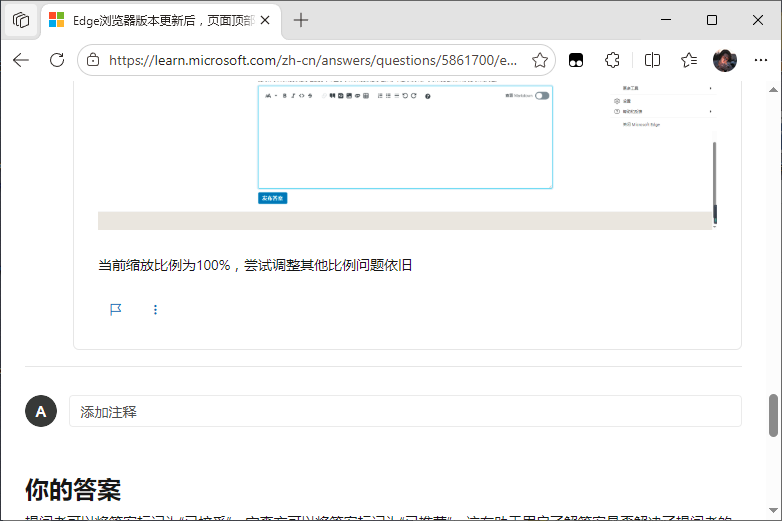This screenshot has height=521, width=782.
Task: Open the tab actions menu icon
Action: coord(21,20)
